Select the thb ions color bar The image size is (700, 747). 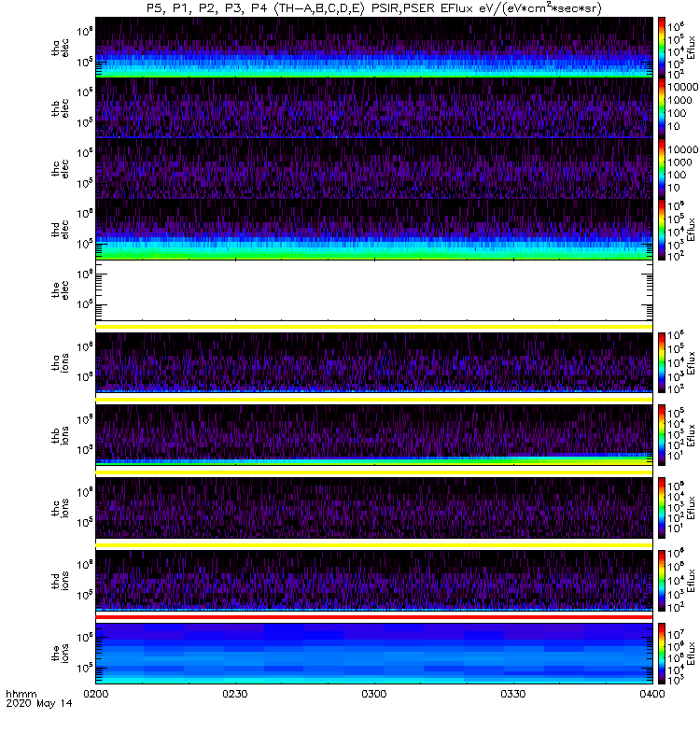tap(662, 435)
